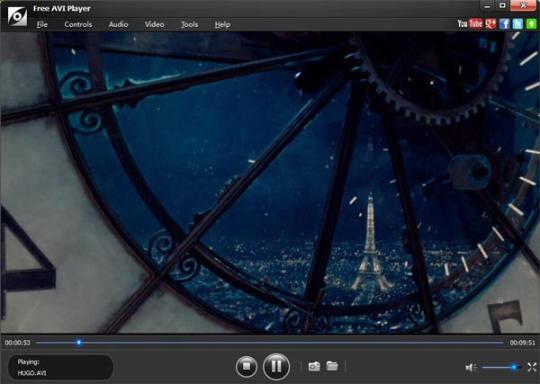Mute the audio speaker icon
This screenshot has height=384, width=540.
click(x=470, y=367)
